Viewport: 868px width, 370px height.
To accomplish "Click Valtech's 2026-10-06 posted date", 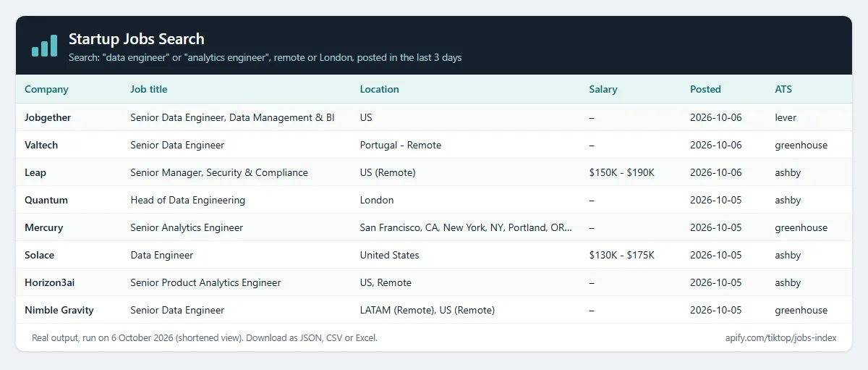I will (x=716, y=145).
